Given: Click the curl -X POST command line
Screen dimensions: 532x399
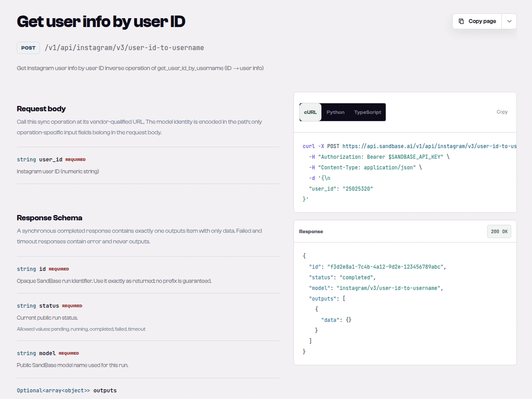Looking at the screenshot, I should (x=410, y=146).
